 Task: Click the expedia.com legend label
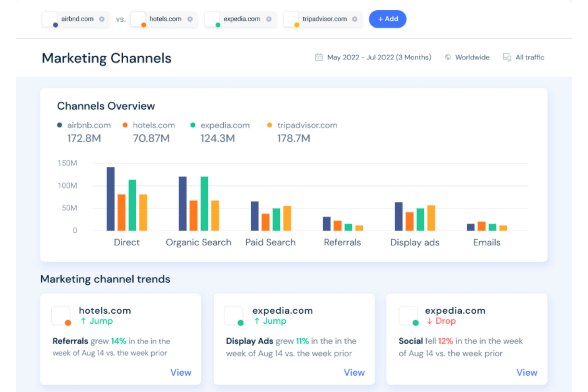pos(225,125)
